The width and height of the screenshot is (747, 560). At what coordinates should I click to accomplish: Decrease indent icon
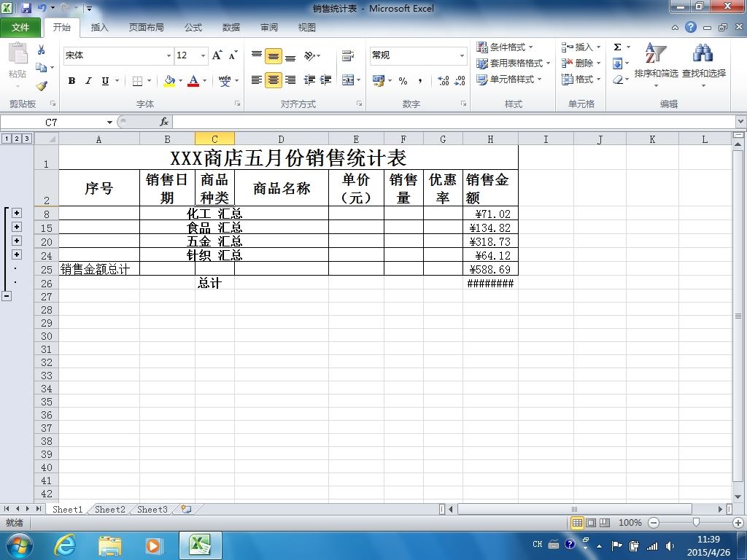pyautogui.click(x=309, y=80)
